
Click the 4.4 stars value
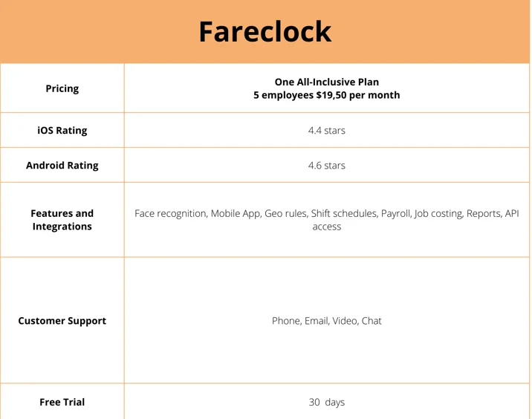point(327,130)
